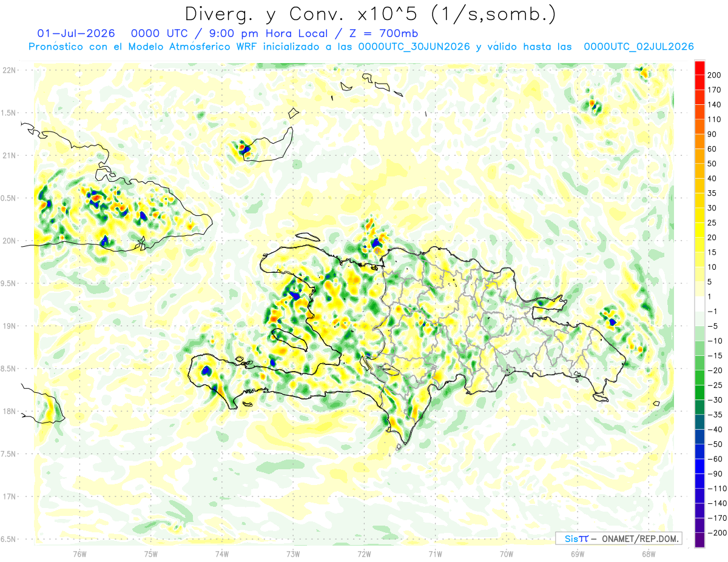The image size is (728, 562).
Task: Pick the white swatch between 1 and -1
Action: pos(700,304)
